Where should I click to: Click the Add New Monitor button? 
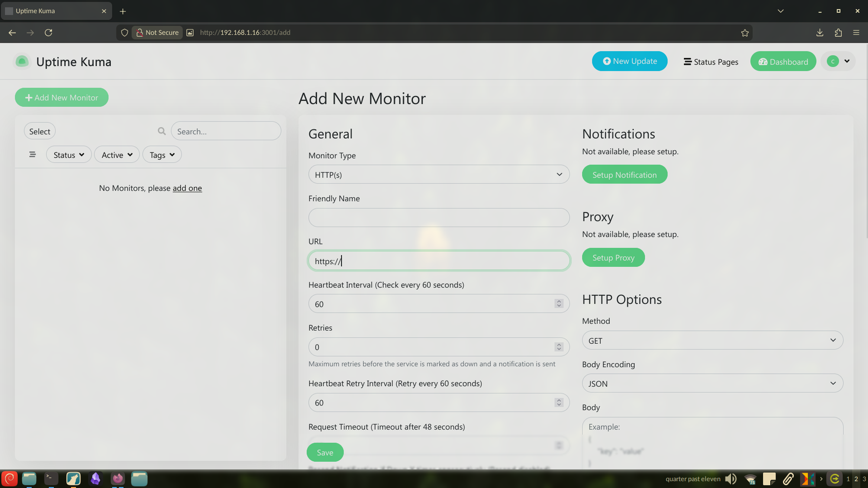point(62,97)
